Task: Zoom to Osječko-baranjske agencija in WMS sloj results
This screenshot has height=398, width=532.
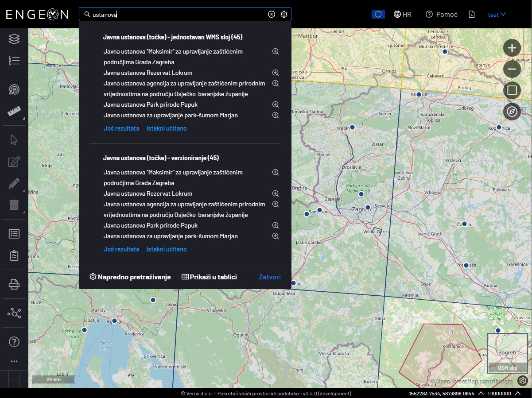Action: click(275, 83)
